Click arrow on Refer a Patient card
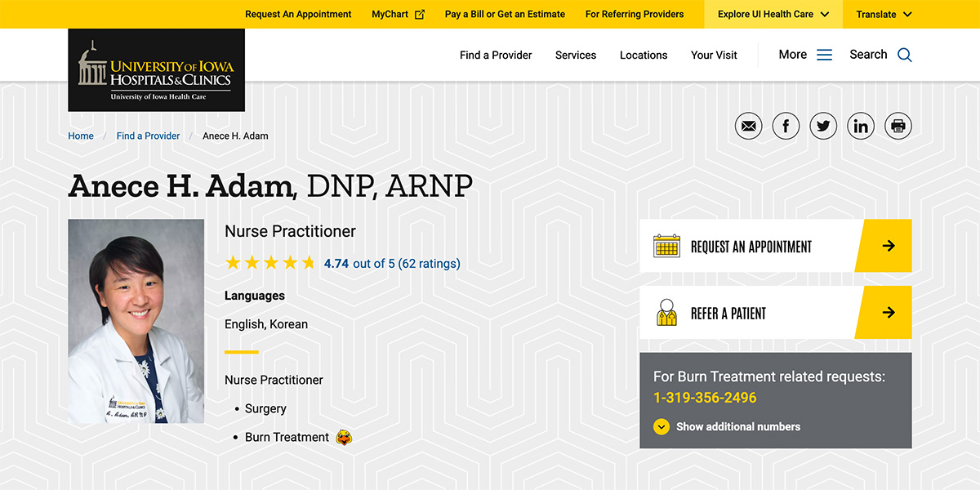Image resolution: width=980 pixels, height=490 pixels. coord(889,313)
